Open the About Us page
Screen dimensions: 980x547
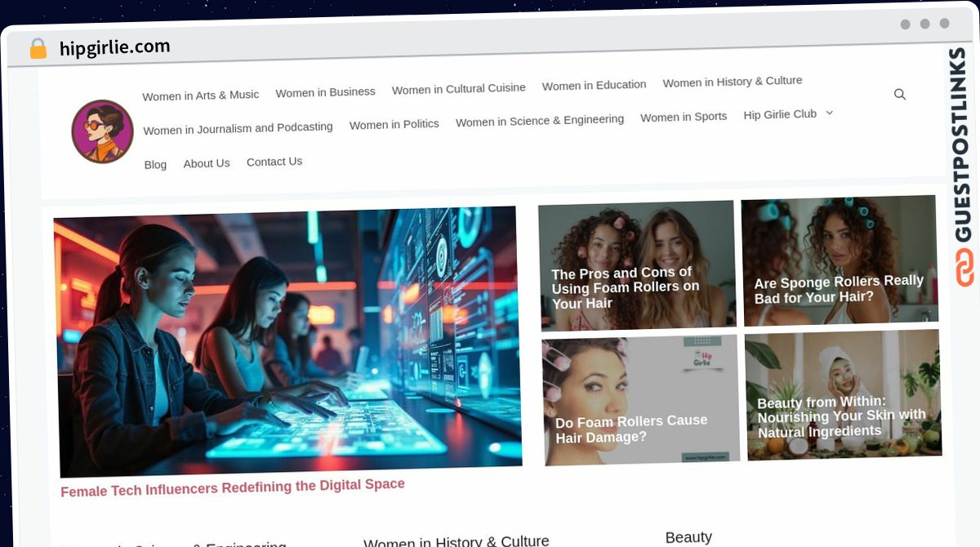(207, 163)
